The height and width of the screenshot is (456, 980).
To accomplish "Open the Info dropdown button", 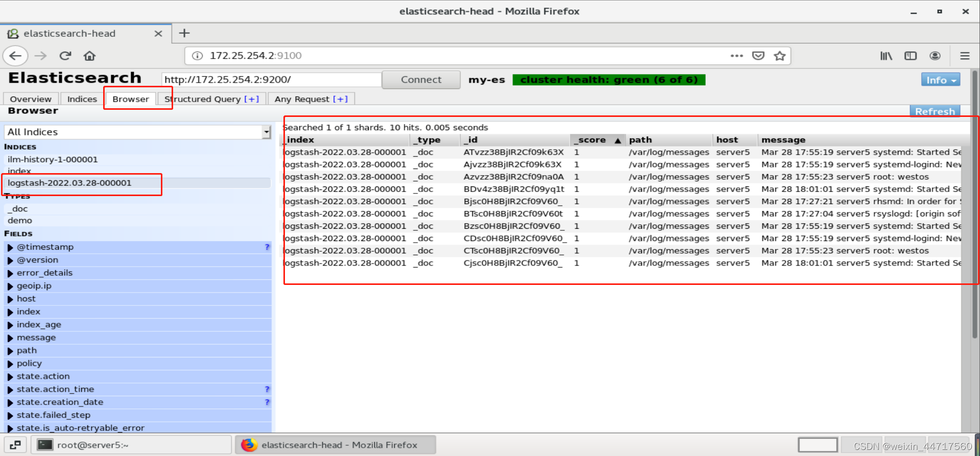I will click(x=941, y=80).
